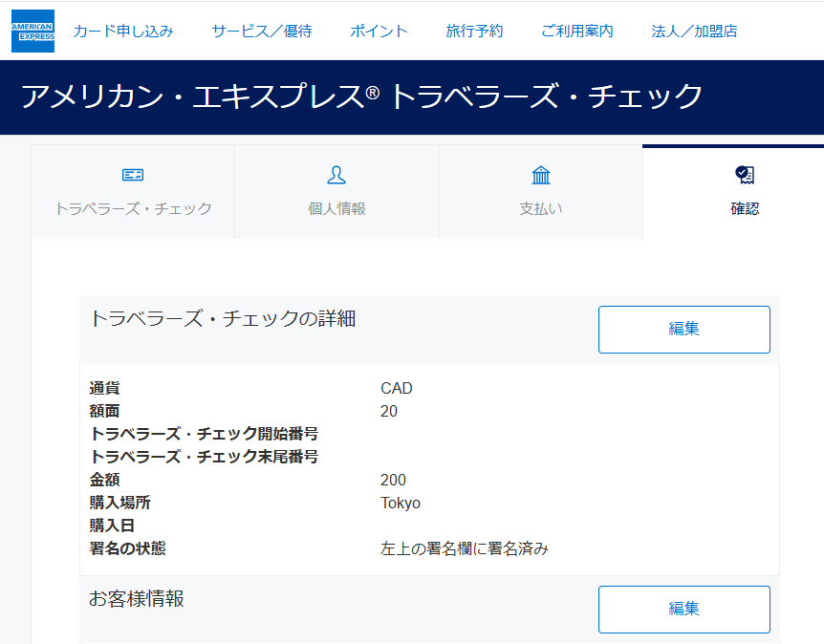Click the currency value CAD
The image size is (824, 644).
coord(397,388)
